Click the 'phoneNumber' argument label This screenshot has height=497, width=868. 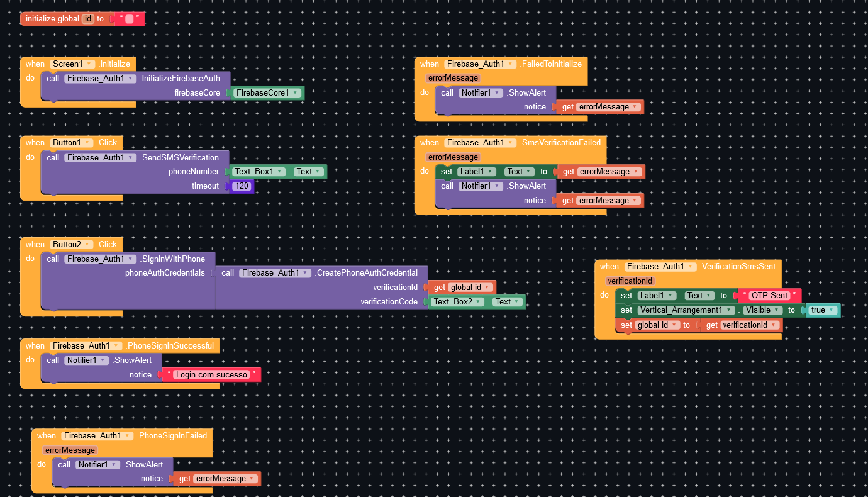(x=194, y=172)
